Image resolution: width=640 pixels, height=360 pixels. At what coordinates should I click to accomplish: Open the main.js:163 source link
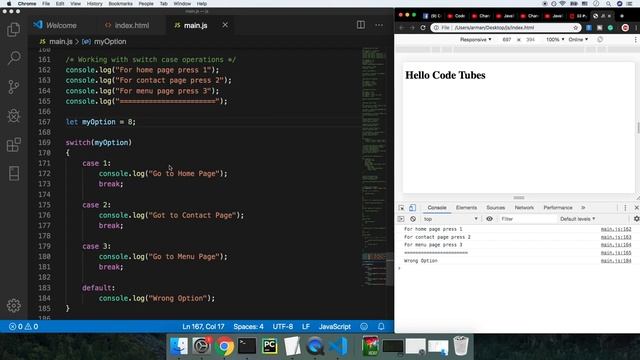616,237
